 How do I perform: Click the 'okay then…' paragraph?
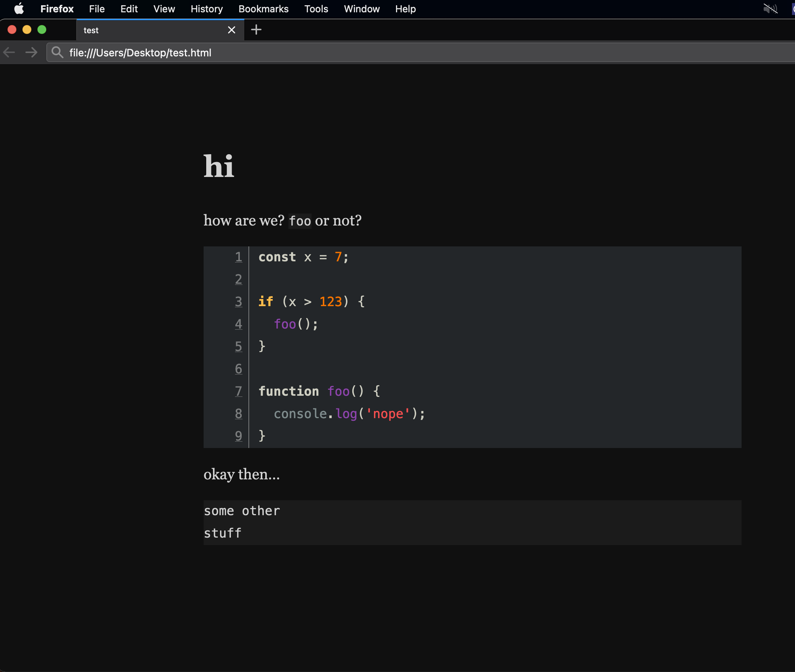pyautogui.click(x=242, y=475)
